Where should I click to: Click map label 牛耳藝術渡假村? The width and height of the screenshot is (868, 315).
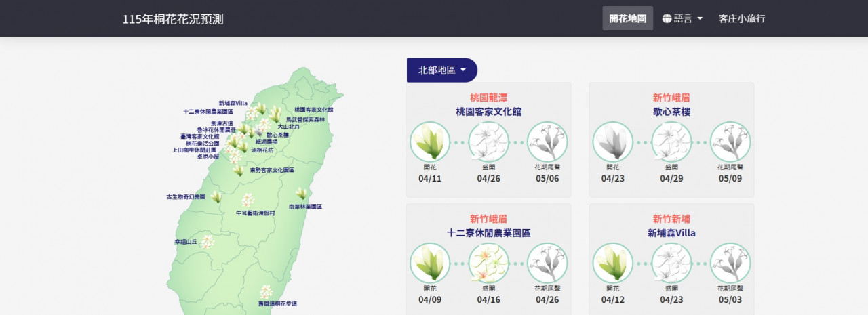256,213
